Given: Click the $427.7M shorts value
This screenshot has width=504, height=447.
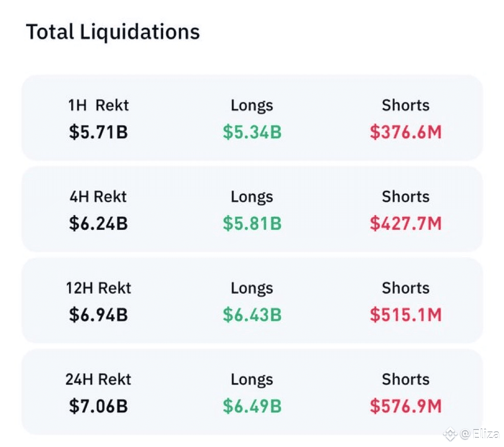Looking at the screenshot, I should point(406,224).
